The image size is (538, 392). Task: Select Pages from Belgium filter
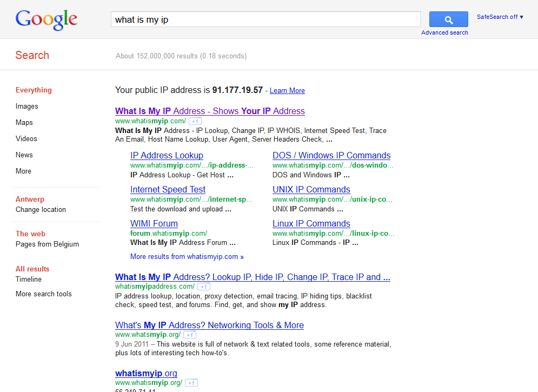[47, 244]
